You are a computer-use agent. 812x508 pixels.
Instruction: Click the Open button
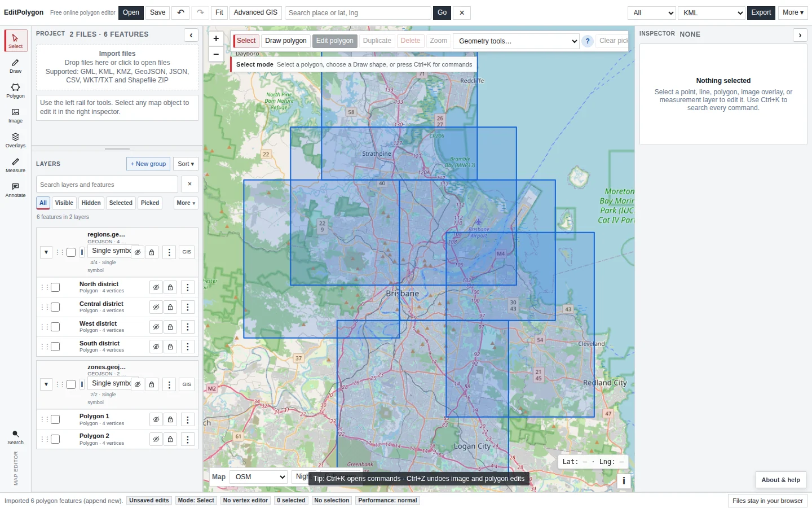131,12
